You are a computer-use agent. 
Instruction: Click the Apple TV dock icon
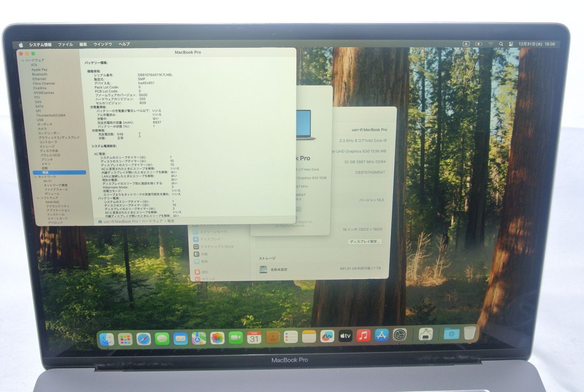pyautogui.click(x=345, y=336)
